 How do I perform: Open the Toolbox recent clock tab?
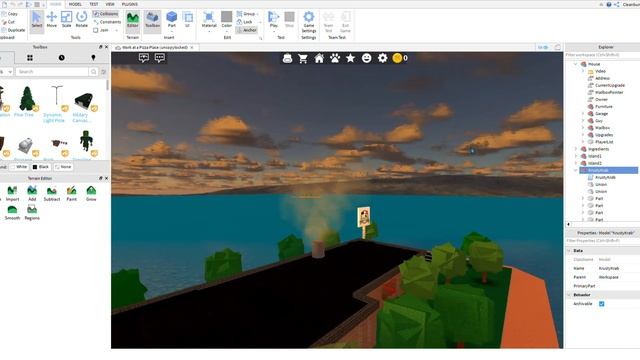tap(61, 58)
